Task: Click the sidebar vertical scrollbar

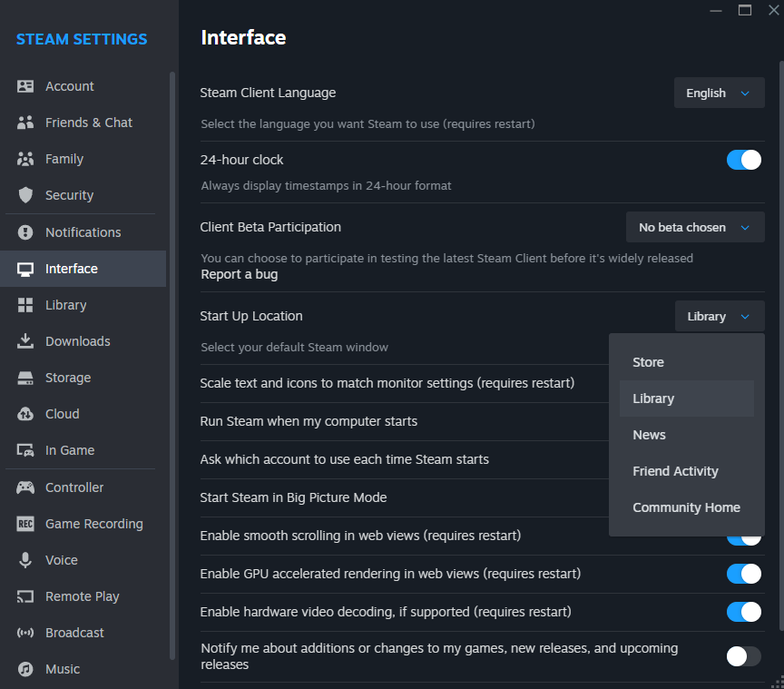Action: [x=172, y=363]
